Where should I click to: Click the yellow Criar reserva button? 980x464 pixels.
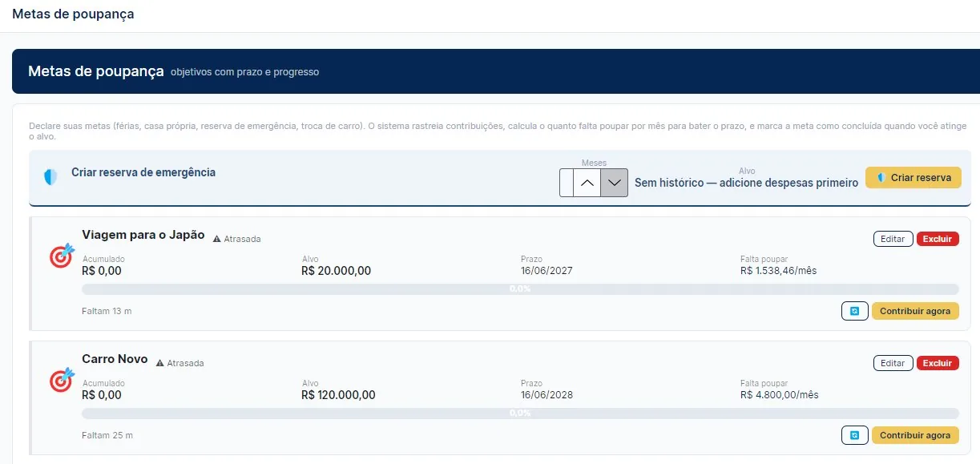pyautogui.click(x=913, y=178)
